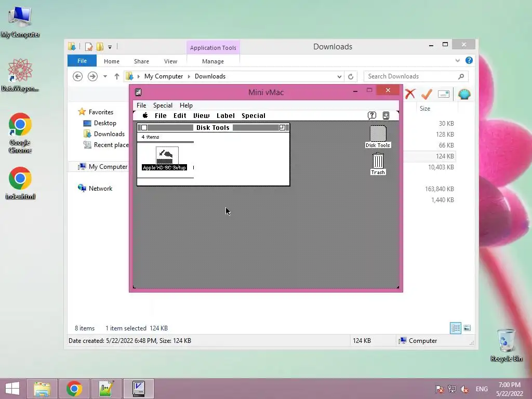Open the notepad editor taskbar icon
532x399 pixels.
[106, 389]
